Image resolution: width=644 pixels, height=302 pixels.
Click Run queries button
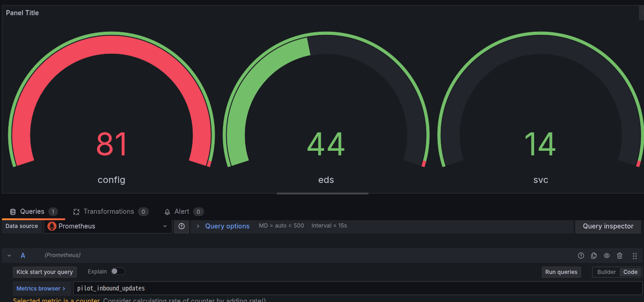561,272
